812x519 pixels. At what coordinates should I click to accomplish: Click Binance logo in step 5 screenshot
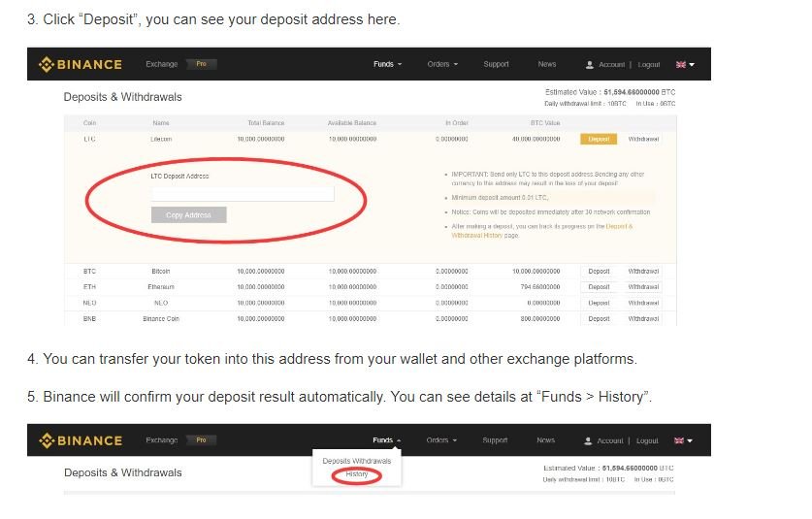[x=81, y=440]
